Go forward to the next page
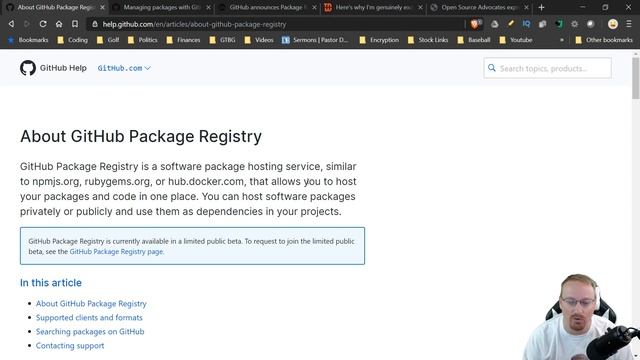 pyautogui.click(x=27, y=24)
